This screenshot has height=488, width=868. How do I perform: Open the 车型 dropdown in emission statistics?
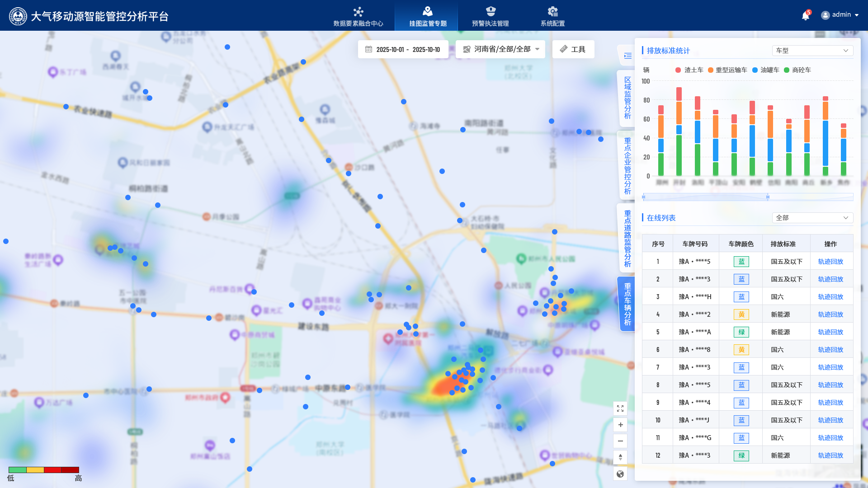point(812,51)
